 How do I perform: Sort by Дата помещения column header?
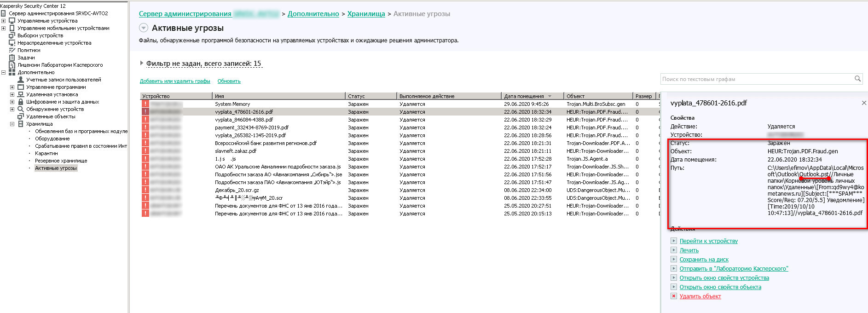pos(532,96)
